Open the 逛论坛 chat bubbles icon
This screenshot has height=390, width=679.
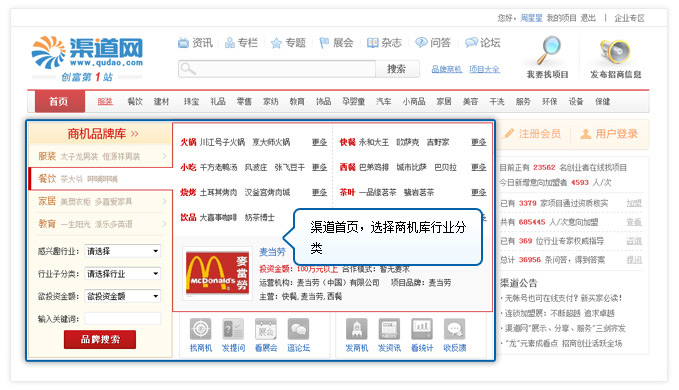point(298,329)
